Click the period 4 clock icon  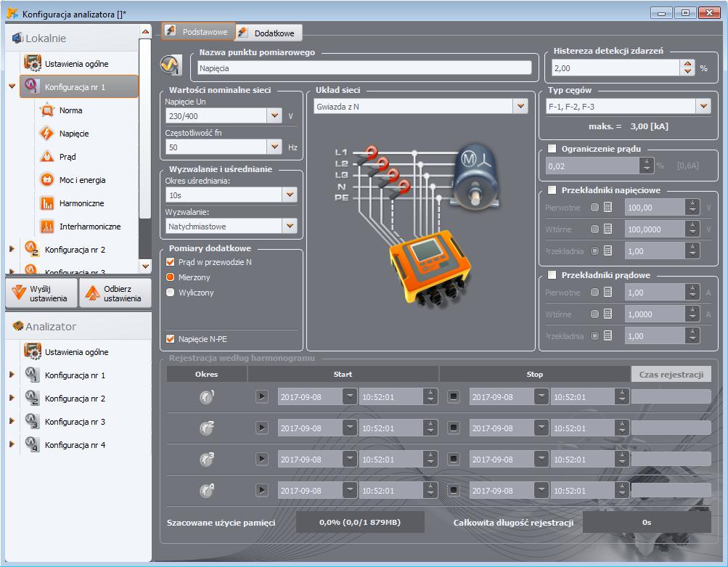[x=207, y=490]
